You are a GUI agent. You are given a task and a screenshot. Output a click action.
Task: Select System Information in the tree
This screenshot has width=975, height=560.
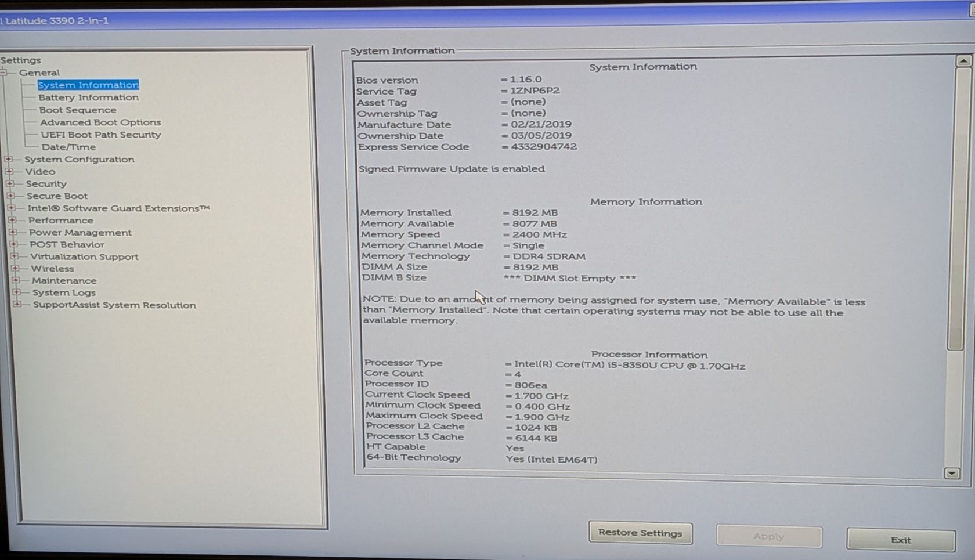tap(88, 85)
